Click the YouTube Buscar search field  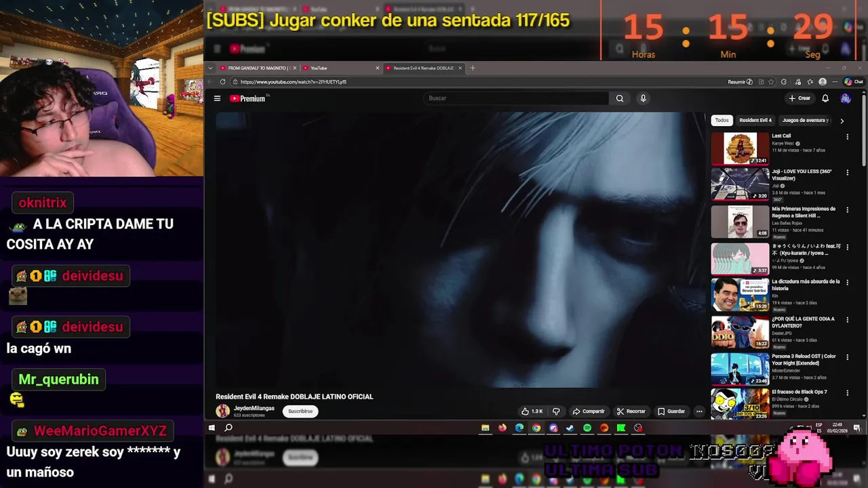517,98
